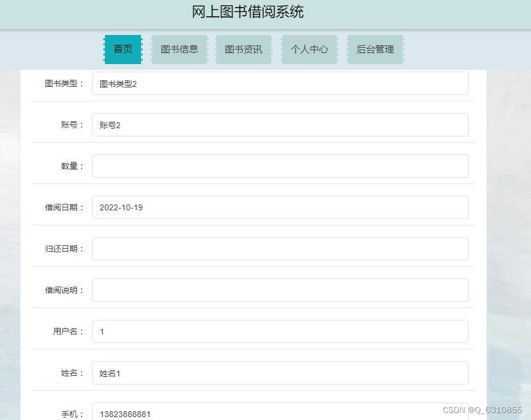The width and height of the screenshot is (531, 420).
Task: Open the 图书信息 tab
Action: pos(179,49)
